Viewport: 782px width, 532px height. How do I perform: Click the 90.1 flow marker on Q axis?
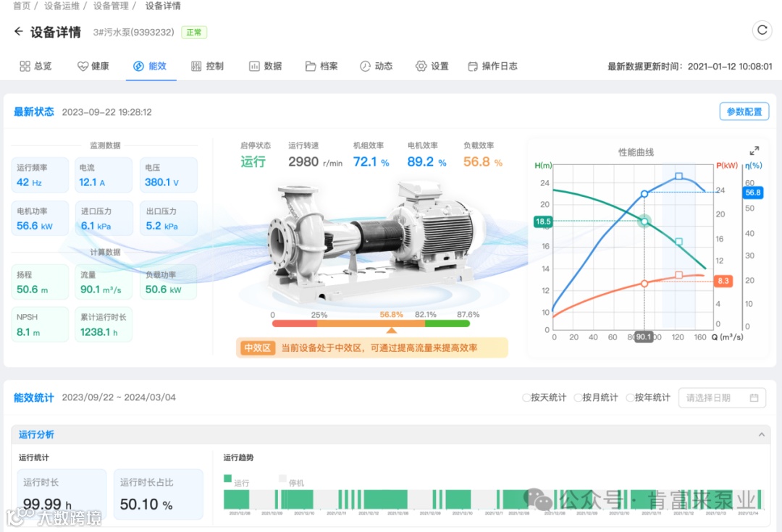click(644, 337)
